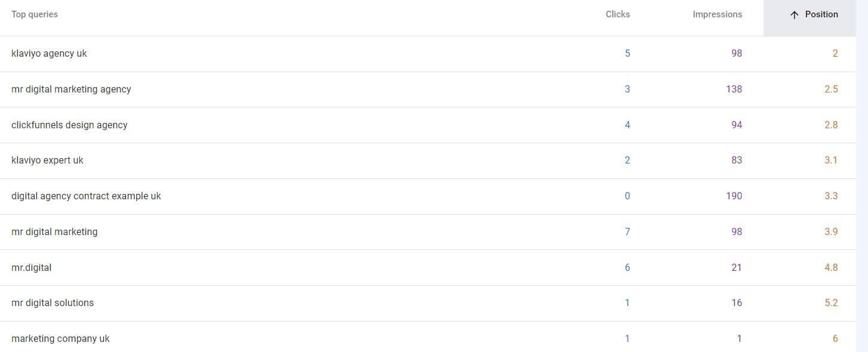Click position value 2.5
Screen dimensions: 868x352
click(x=830, y=89)
